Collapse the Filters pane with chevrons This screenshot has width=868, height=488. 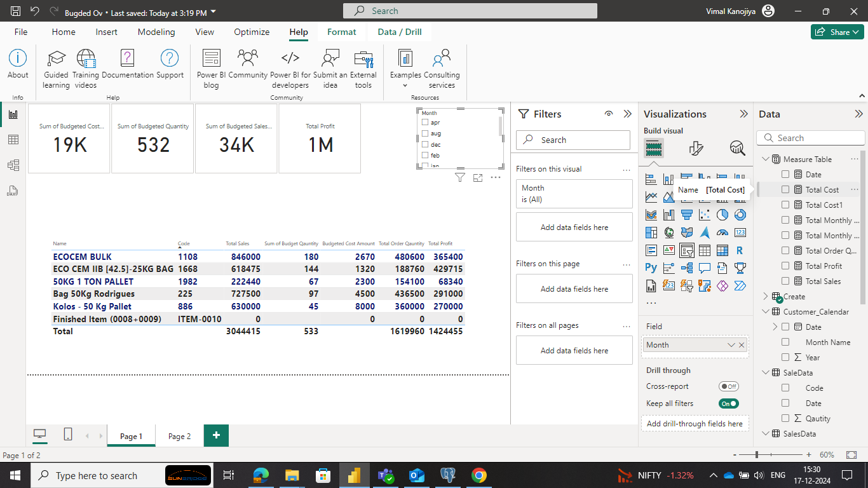coord(627,114)
